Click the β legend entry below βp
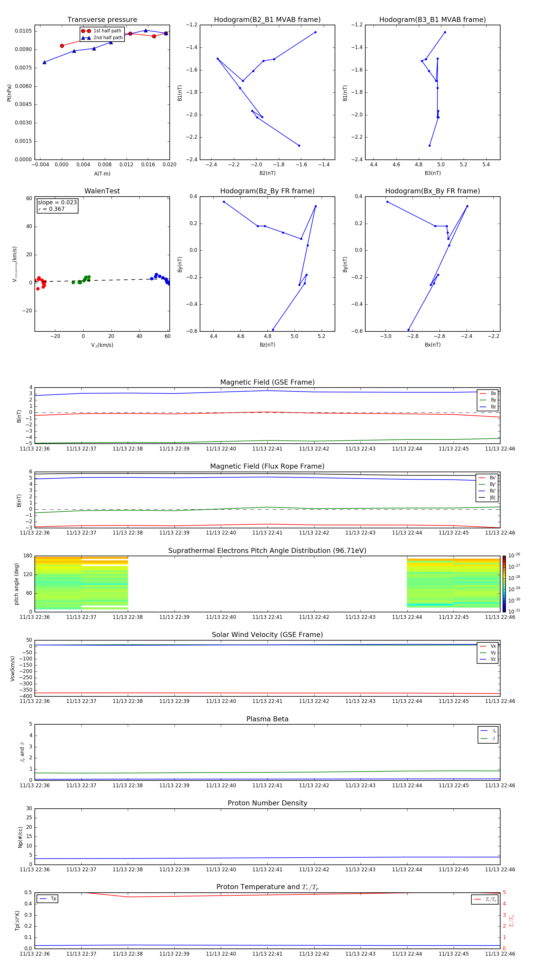535x980 pixels. click(488, 739)
